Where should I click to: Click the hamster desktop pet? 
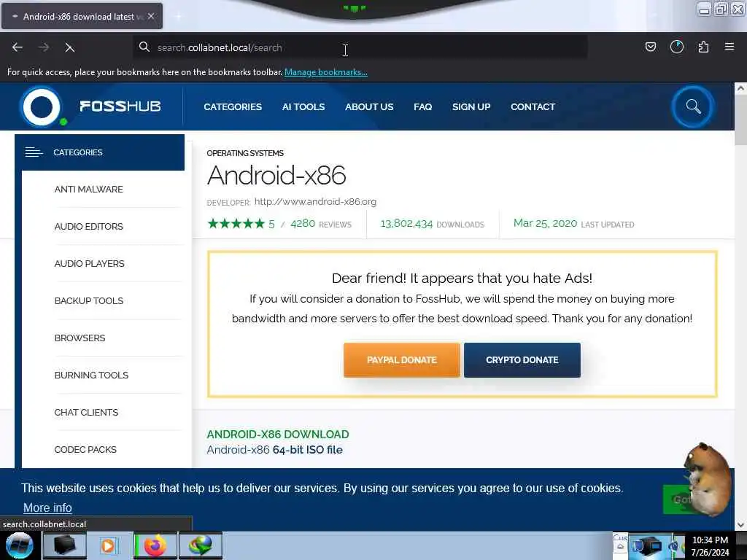point(707,478)
